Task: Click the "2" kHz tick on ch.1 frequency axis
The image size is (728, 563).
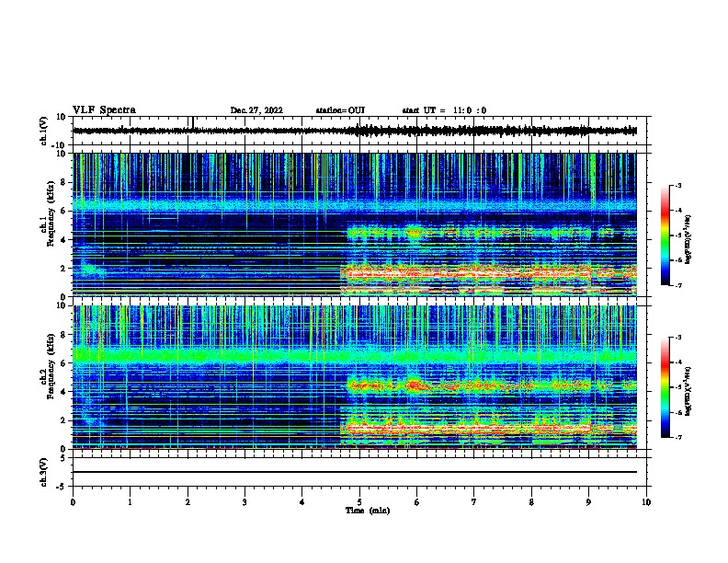Action: 64,269
